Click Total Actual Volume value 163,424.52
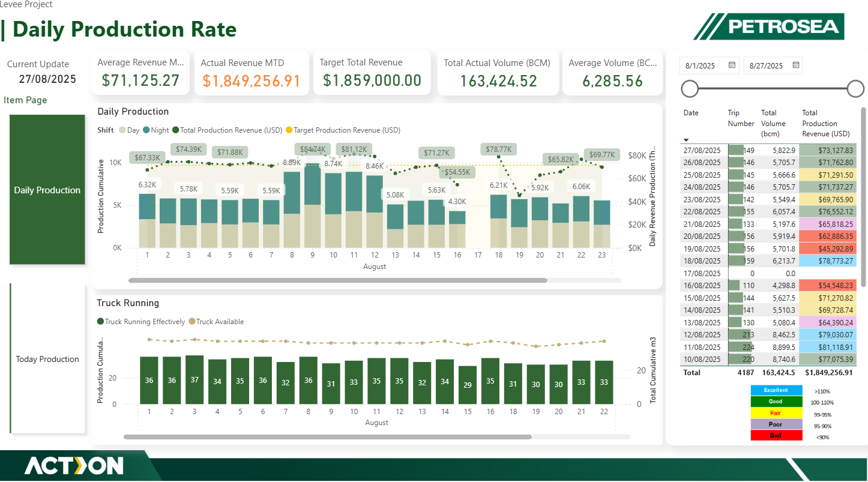Viewport: 868px width, 482px height. 499,81
